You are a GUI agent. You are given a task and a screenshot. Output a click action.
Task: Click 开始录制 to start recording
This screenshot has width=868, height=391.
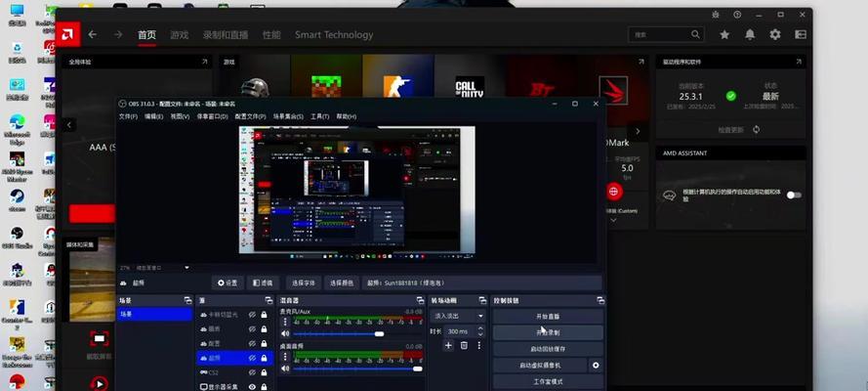tap(548, 333)
